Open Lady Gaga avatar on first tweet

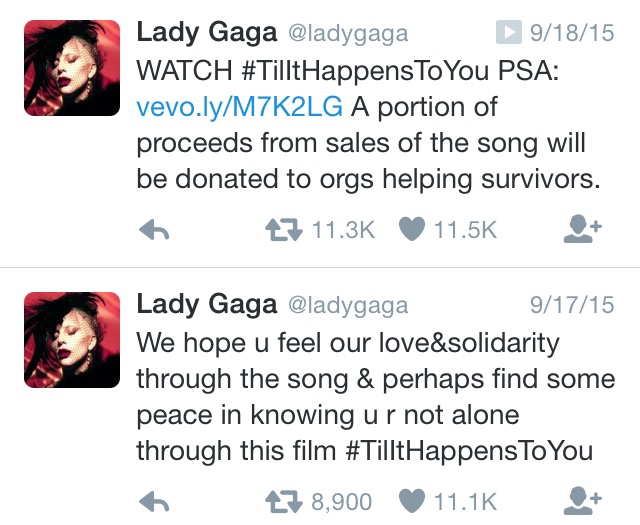[x=72, y=68]
